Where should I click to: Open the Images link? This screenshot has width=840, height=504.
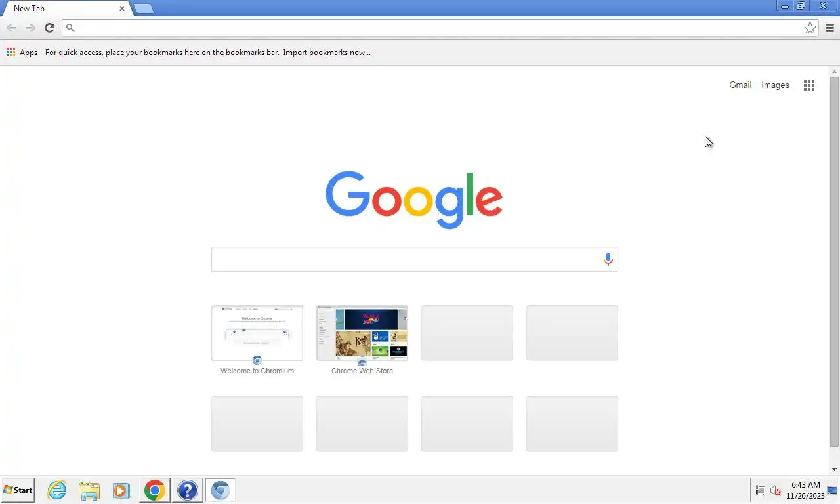click(x=775, y=85)
